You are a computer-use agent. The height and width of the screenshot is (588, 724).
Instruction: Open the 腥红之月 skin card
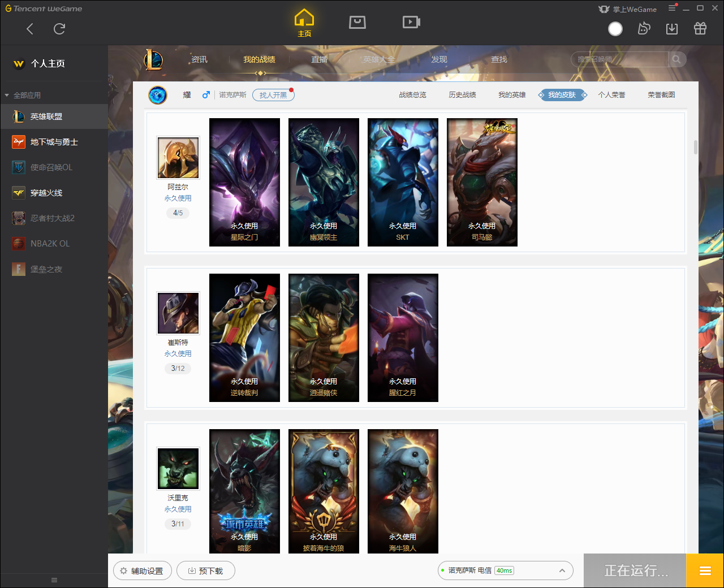[403, 338]
